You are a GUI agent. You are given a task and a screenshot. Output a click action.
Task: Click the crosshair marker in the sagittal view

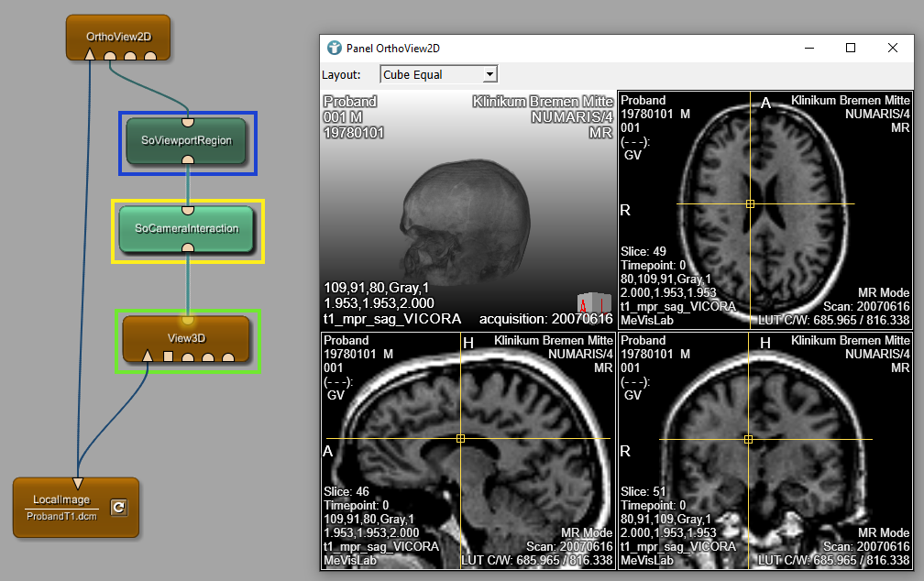(x=460, y=439)
